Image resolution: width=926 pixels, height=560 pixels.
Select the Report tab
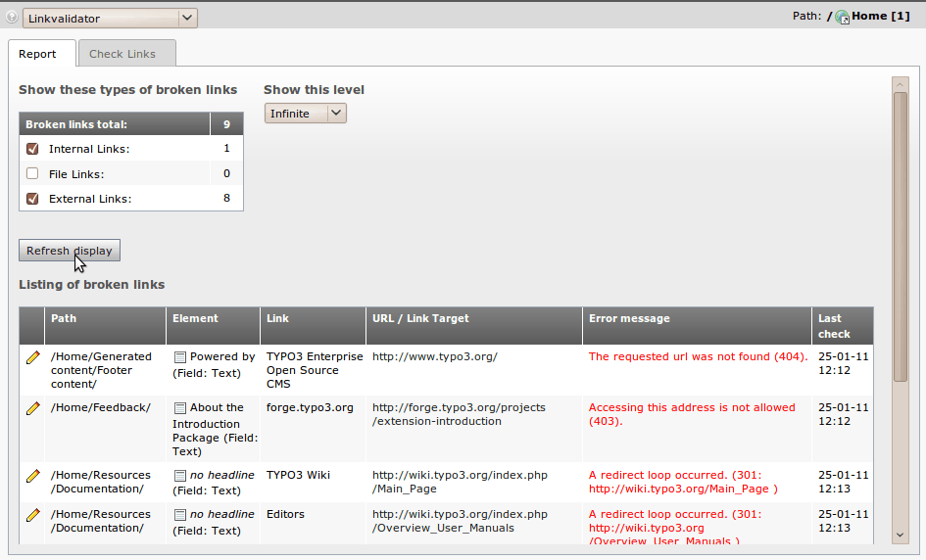[37, 54]
